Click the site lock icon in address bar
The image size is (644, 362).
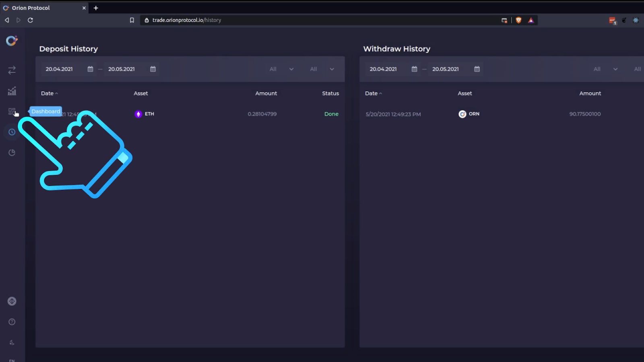147,20
